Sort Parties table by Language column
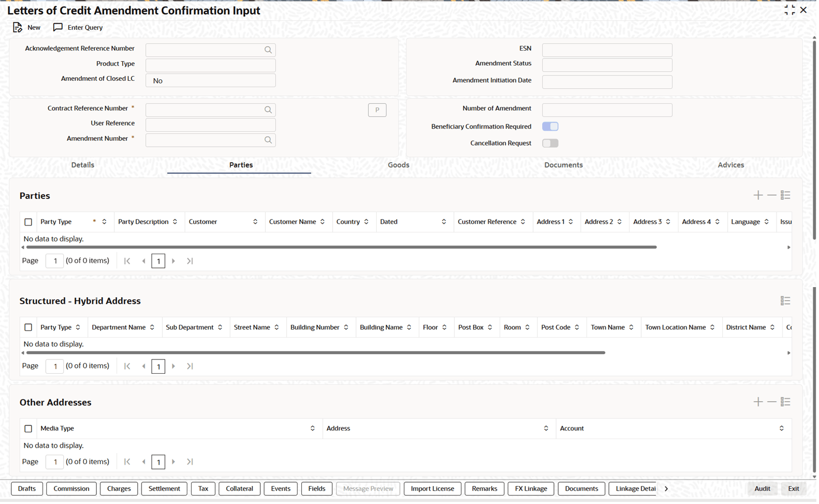Viewport: 819px width, 504px height. (767, 222)
